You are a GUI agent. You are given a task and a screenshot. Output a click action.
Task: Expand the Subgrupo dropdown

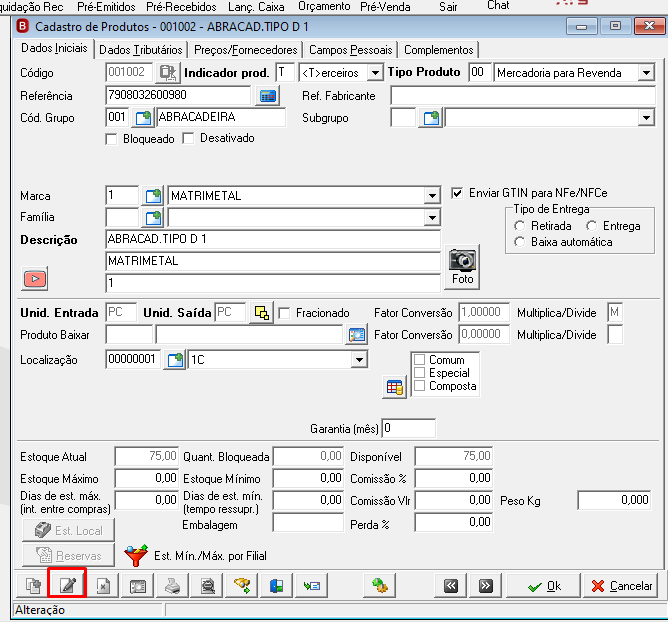646,118
